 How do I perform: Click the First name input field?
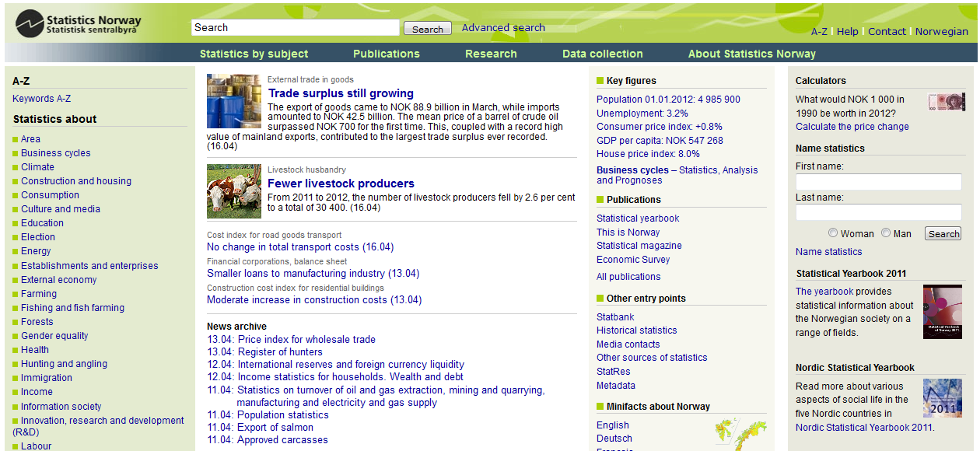click(x=879, y=182)
